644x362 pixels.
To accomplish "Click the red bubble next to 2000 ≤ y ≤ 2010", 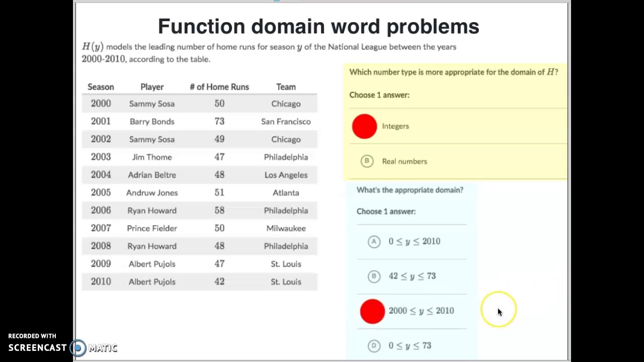I will (x=372, y=311).
